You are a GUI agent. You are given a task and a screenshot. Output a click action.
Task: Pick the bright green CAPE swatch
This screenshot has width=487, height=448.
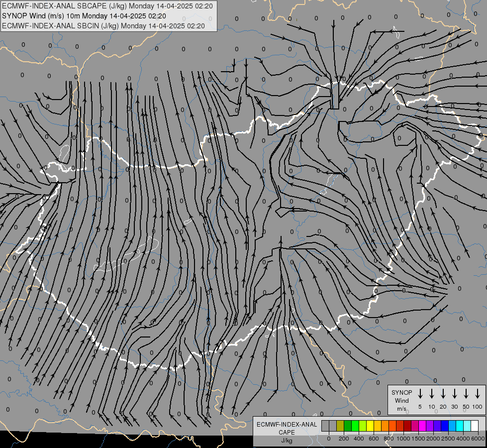point(355,426)
